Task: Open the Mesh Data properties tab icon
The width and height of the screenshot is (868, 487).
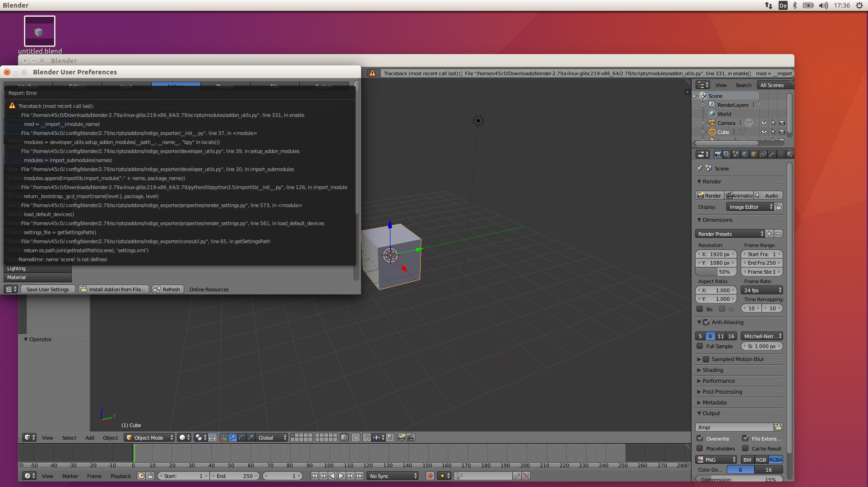Action: click(781, 154)
